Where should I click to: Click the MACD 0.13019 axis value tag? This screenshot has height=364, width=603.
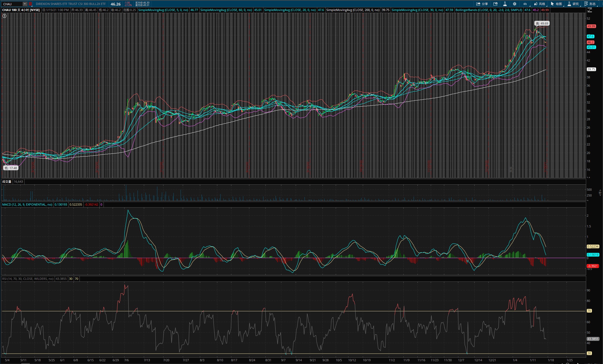pyautogui.click(x=593, y=255)
